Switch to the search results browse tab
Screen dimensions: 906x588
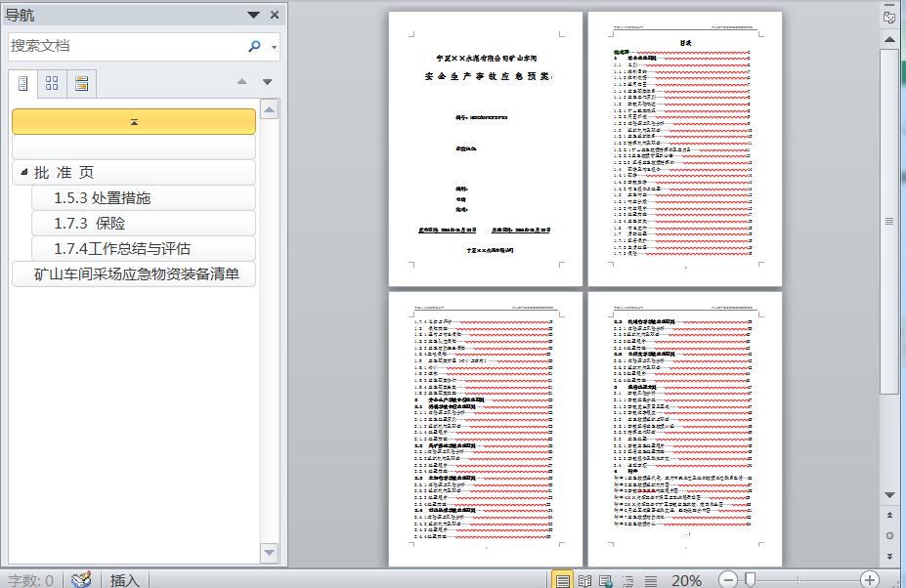(x=82, y=84)
